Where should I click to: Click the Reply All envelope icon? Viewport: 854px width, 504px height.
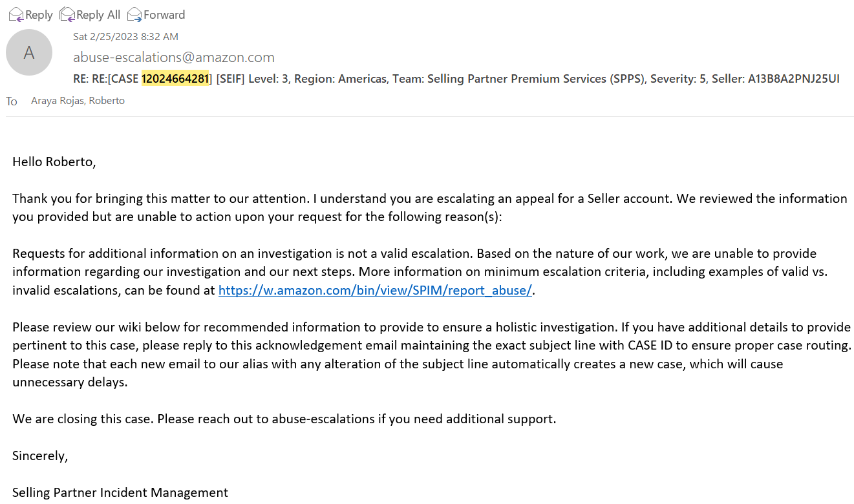[x=67, y=14]
